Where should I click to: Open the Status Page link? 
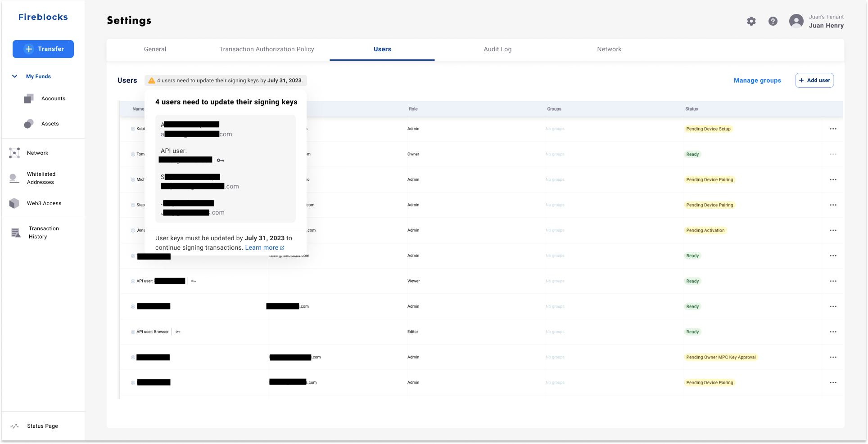click(x=42, y=426)
